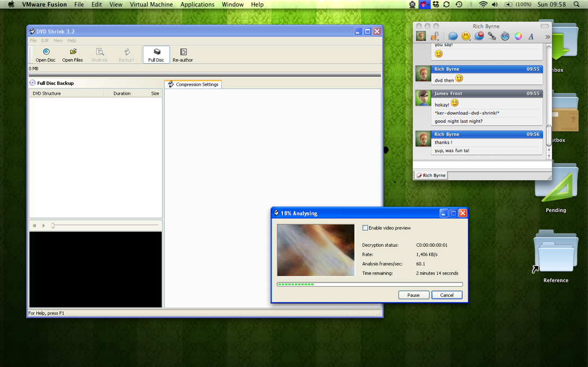Click the preview playback seek slider
The width and height of the screenshot is (588, 367).
[x=105, y=226]
